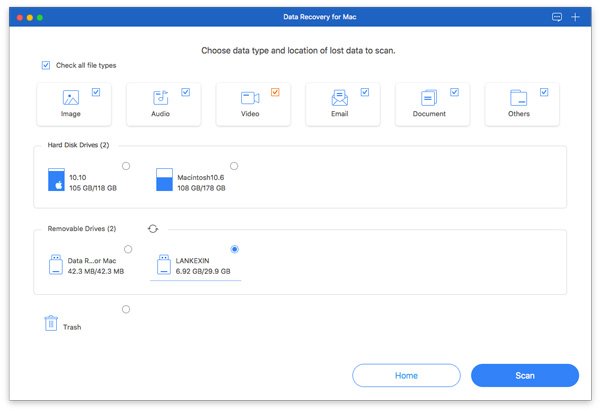Image resolution: width=600 pixels, height=411 pixels.
Task: Toggle the Check all file types checkbox
Action: point(46,65)
